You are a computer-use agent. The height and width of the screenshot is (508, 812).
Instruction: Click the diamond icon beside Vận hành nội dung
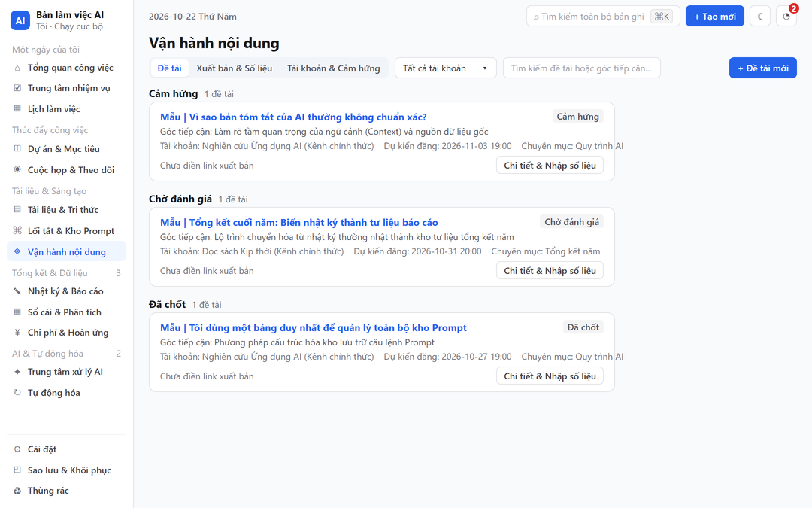coord(17,251)
